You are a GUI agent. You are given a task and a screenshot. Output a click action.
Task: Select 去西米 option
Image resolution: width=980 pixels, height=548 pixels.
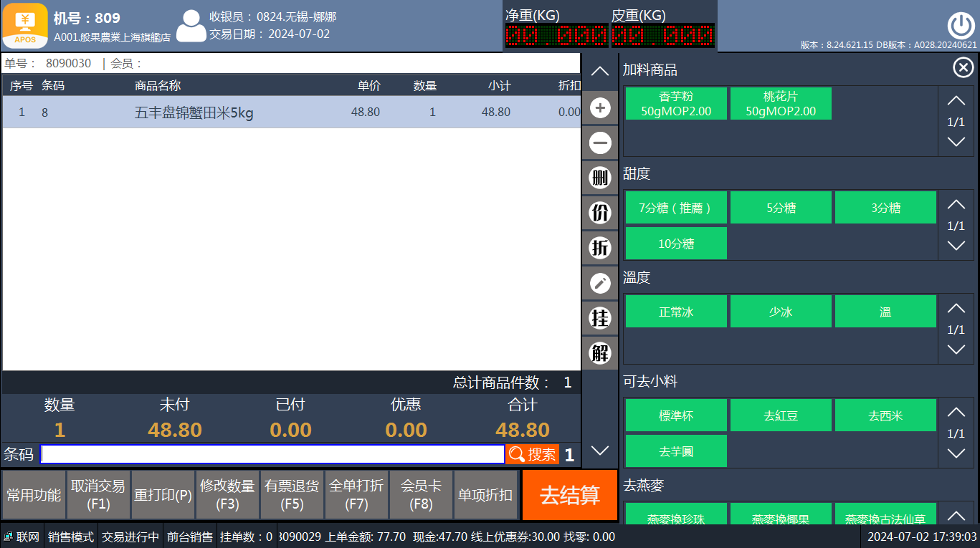(885, 415)
